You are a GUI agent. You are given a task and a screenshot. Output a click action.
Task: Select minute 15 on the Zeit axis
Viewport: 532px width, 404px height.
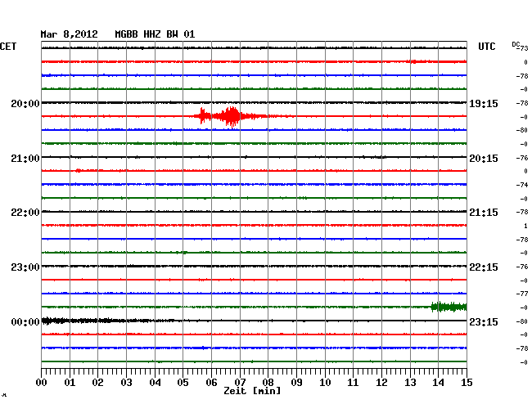tap(467, 383)
